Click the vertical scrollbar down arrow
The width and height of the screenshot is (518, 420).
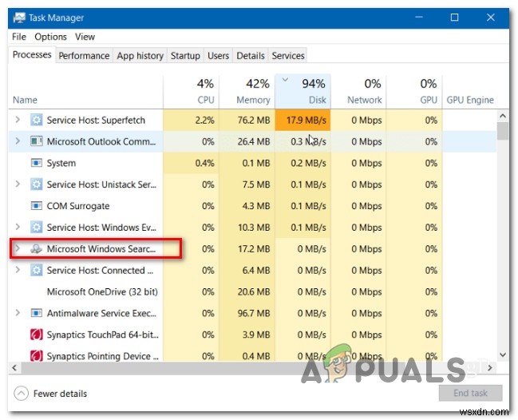[x=503, y=355]
